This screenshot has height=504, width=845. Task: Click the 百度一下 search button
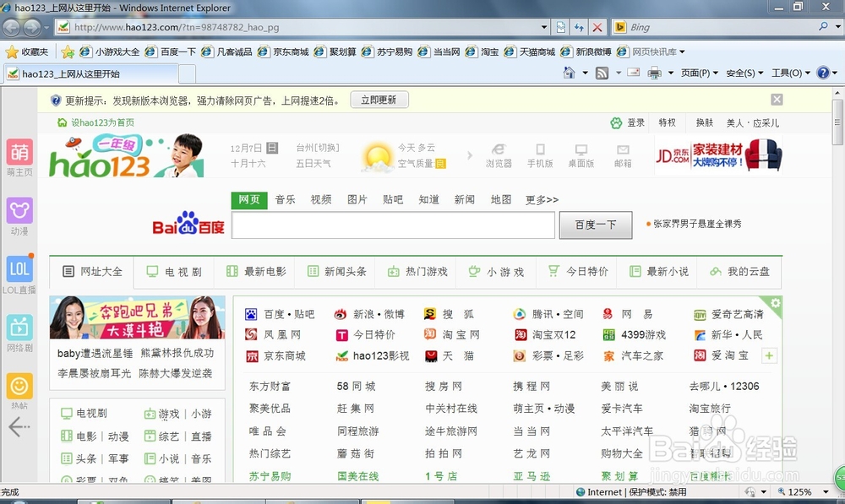tap(596, 225)
